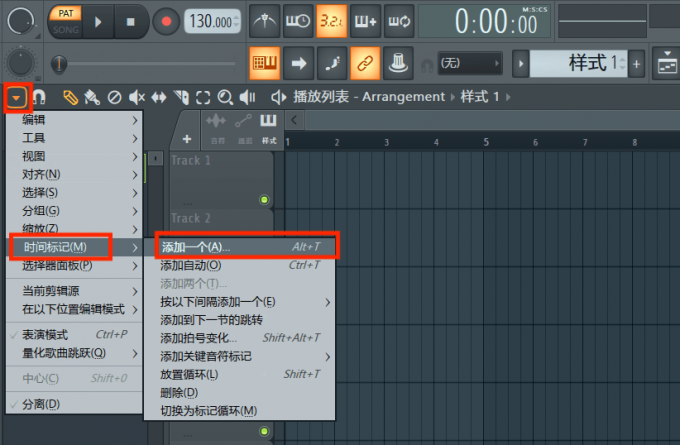Expand the 选择器面板(P) submenu
Image resolution: width=680 pixels, height=445 pixels.
pos(75,265)
